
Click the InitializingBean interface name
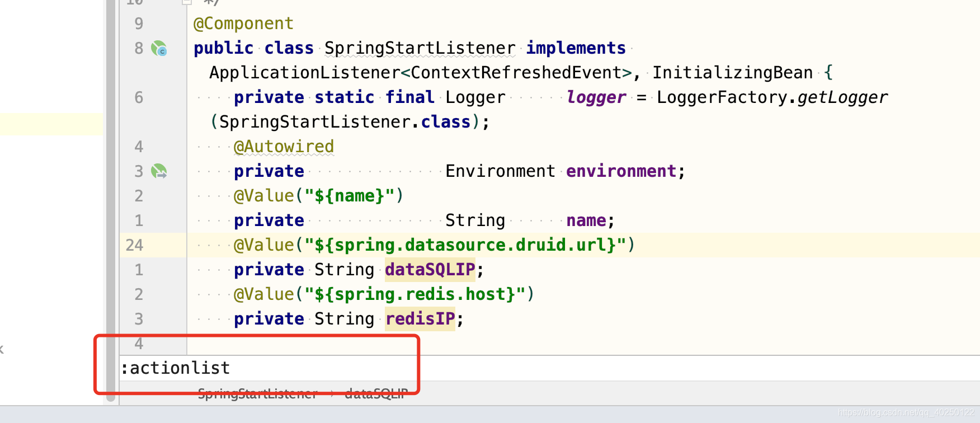732,73
